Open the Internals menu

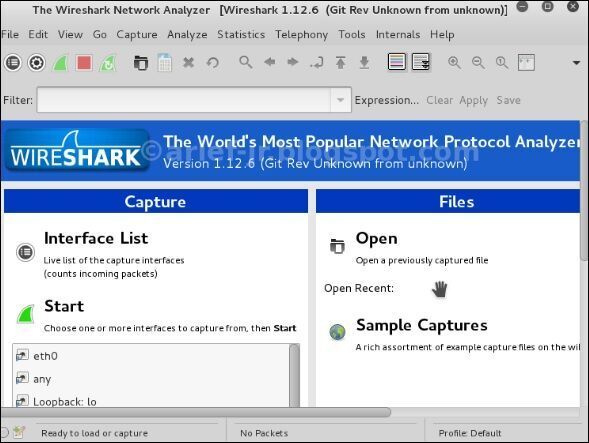click(398, 35)
